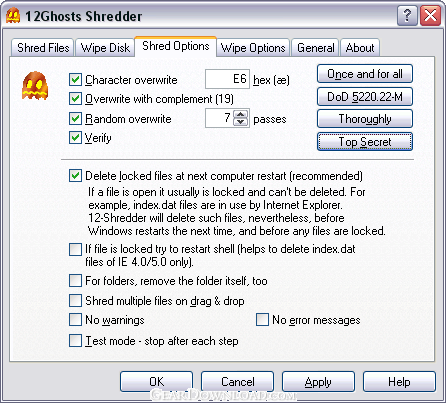The image size is (446, 403).
Task: Click the '12Ghosts Shredder' window title
Action: click(x=84, y=16)
